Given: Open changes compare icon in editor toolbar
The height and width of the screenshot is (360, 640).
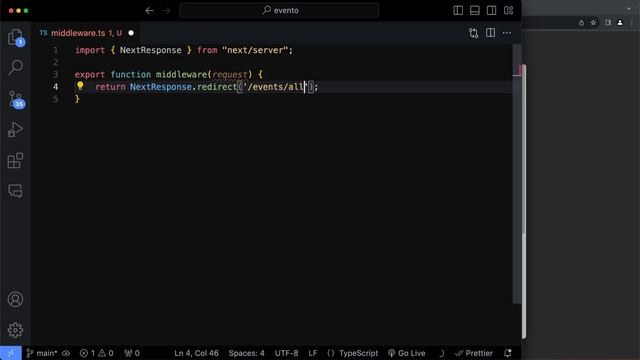Looking at the screenshot, I should coord(473,33).
